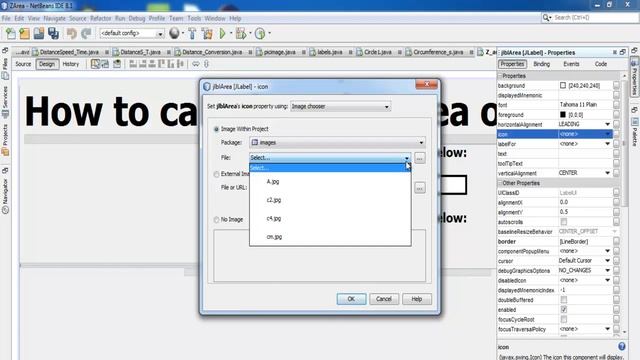
Task: Click the New Project toolbar icon
Action: pyautogui.click(x=24, y=33)
